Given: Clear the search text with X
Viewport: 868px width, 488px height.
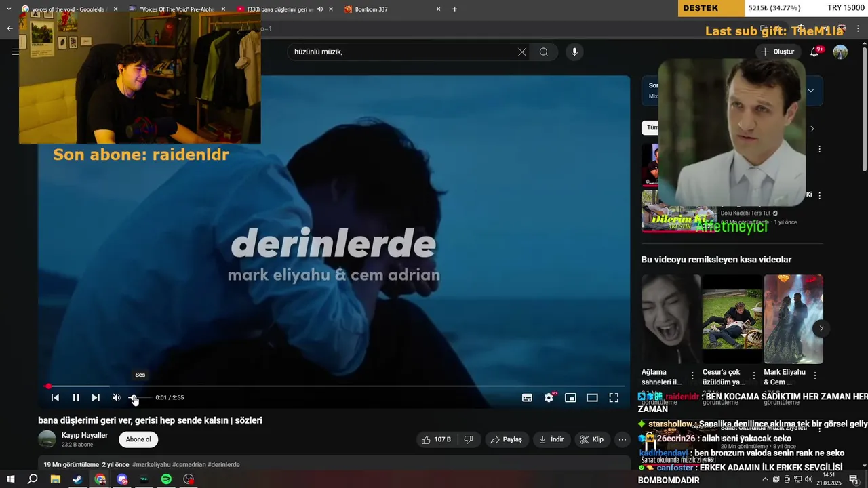Looking at the screenshot, I should 522,52.
